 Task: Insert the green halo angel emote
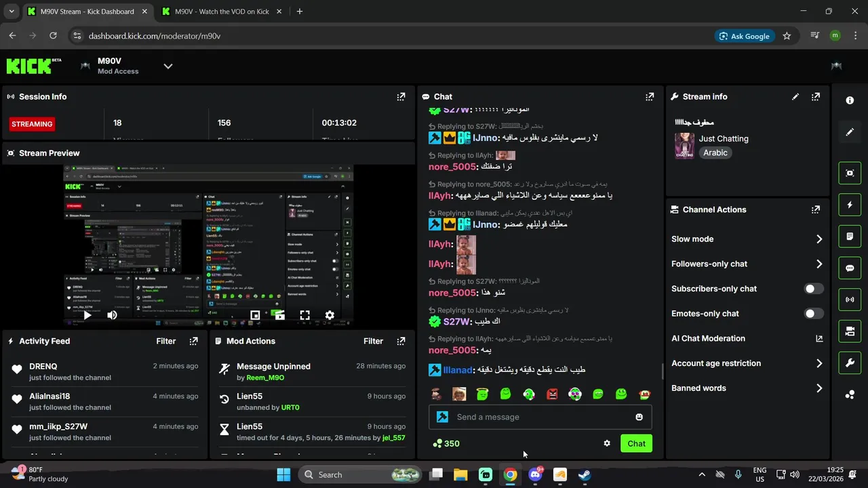coord(482,394)
